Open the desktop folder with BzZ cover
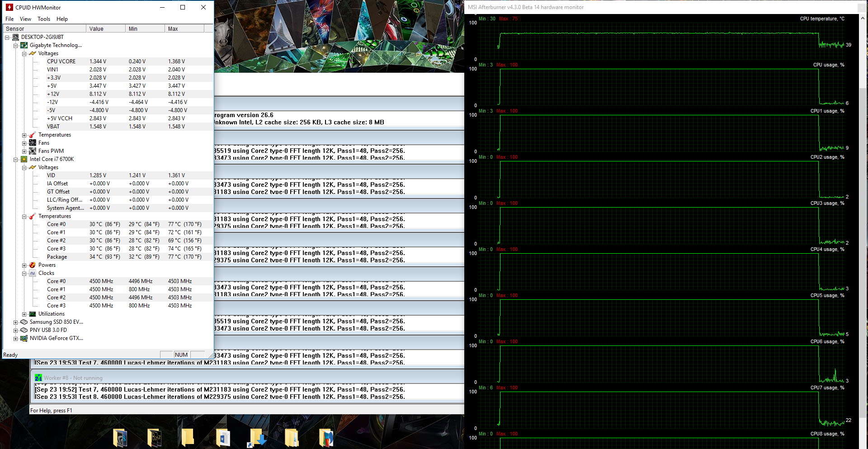This screenshot has width=868, height=449. (154, 438)
